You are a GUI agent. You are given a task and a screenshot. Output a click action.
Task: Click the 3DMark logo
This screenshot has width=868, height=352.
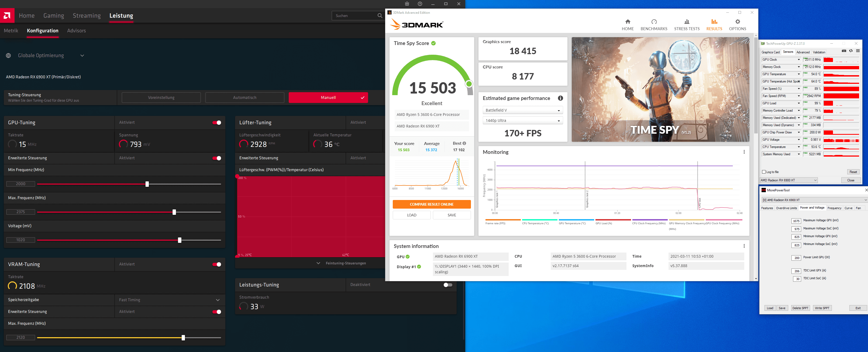tap(417, 25)
